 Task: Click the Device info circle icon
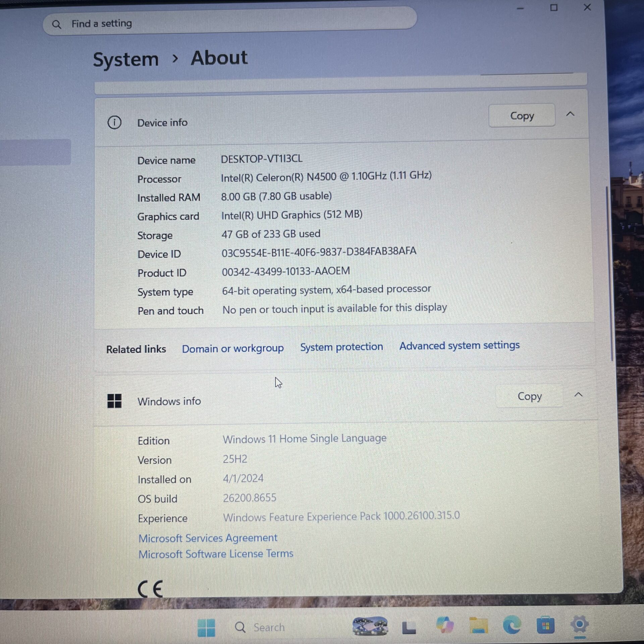coord(114,122)
